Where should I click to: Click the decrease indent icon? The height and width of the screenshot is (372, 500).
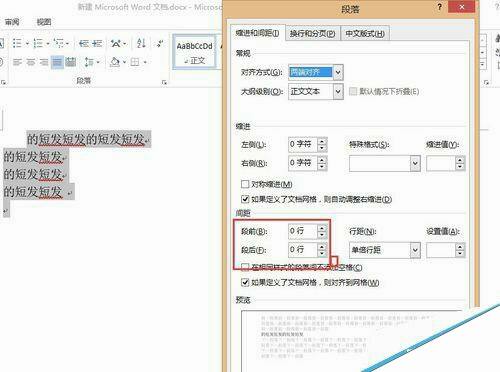tap(84, 43)
